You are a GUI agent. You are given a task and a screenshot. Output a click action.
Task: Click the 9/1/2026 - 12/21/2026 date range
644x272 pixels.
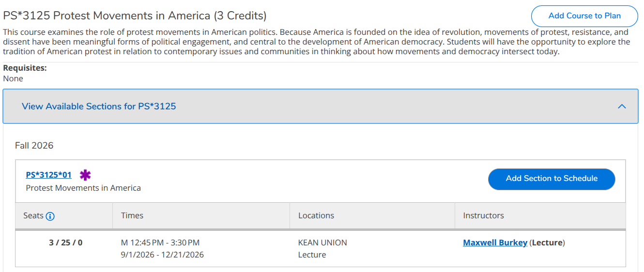[x=162, y=255]
